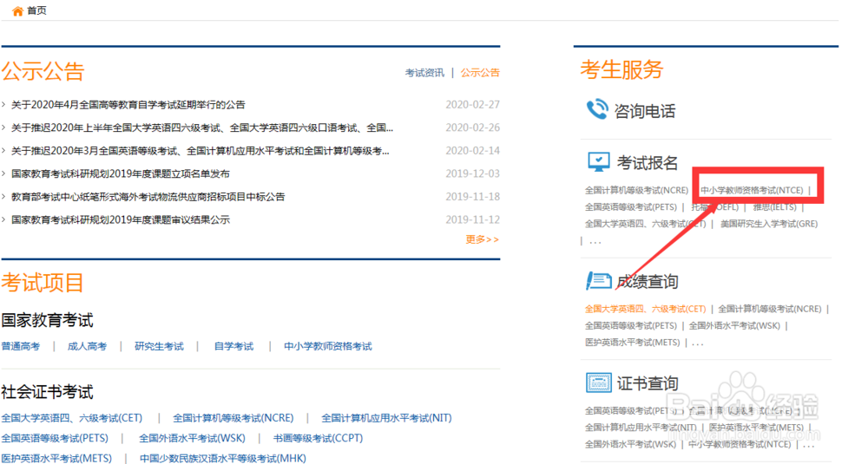
Task: Open orange 全国大学英语四、六级考试(CET) under 成绩查询
Action: click(x=646, y=309)
